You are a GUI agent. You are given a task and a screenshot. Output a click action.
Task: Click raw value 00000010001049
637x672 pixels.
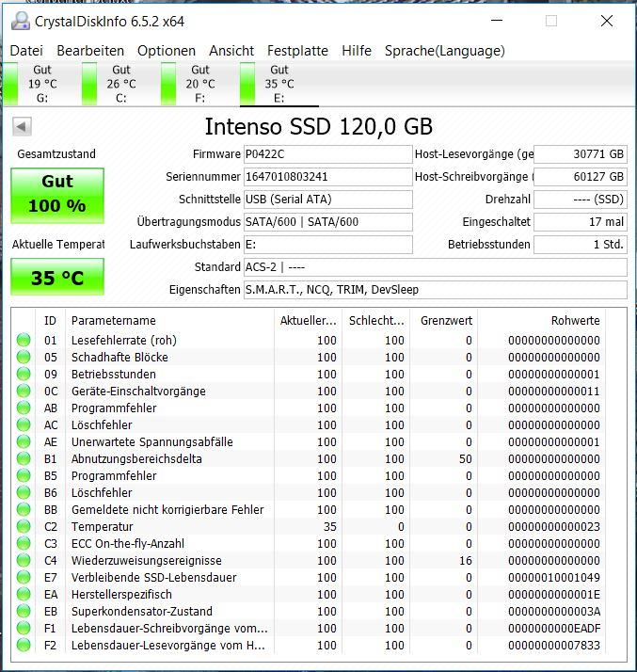tap(554, 577)
